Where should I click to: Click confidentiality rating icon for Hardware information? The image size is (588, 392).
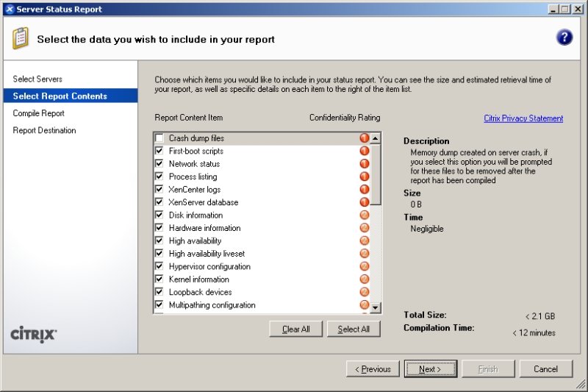pyautogui.click(x=364, y=228)
